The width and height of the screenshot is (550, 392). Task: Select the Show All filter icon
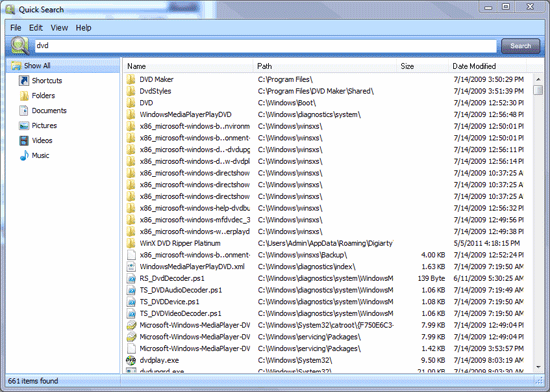point(16,66)
